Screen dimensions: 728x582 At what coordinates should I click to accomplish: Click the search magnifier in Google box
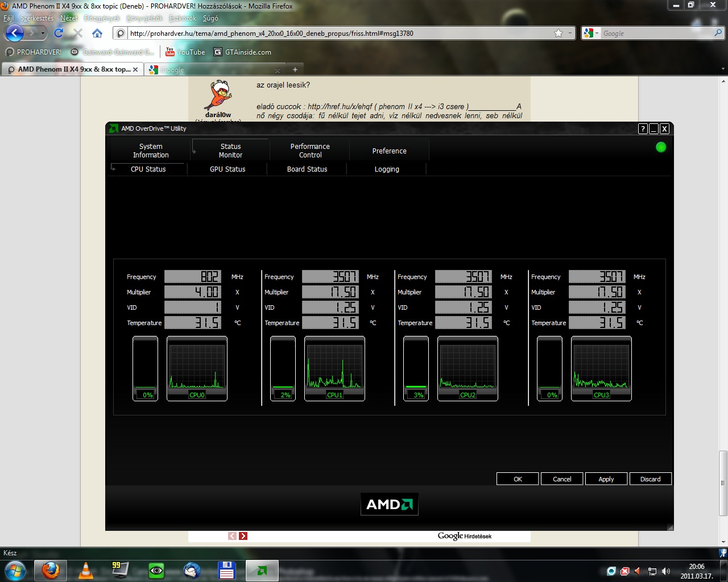click(718, 33)
